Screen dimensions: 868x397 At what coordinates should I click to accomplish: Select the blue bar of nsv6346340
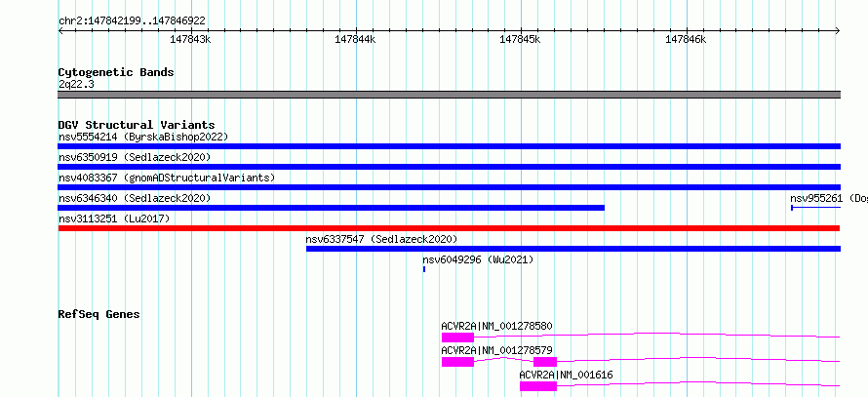point(331,208)
